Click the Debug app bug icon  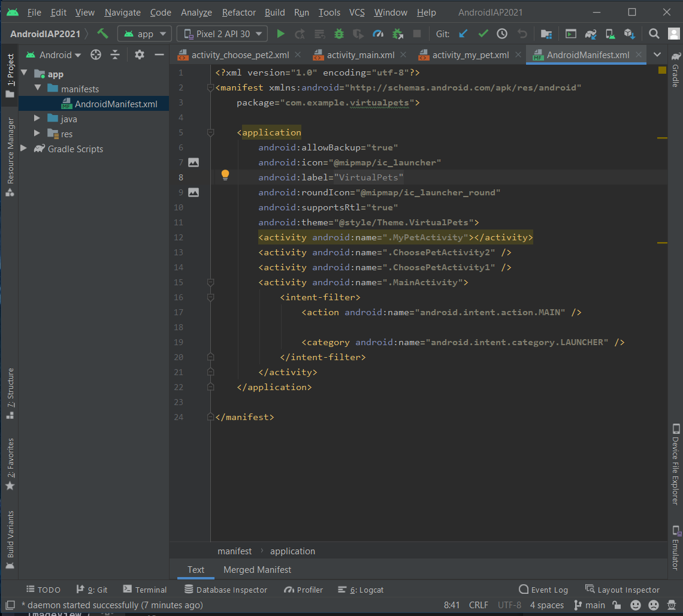339,34
